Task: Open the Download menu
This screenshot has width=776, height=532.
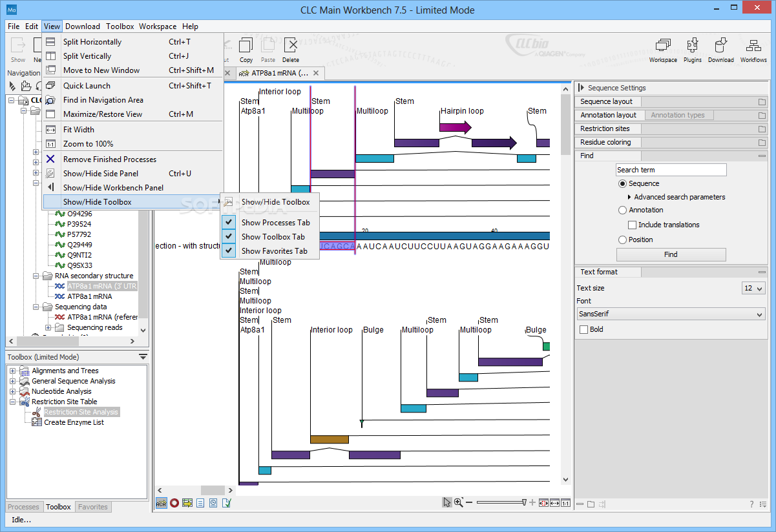Action: pyautogui.click(x=83, y=26)
